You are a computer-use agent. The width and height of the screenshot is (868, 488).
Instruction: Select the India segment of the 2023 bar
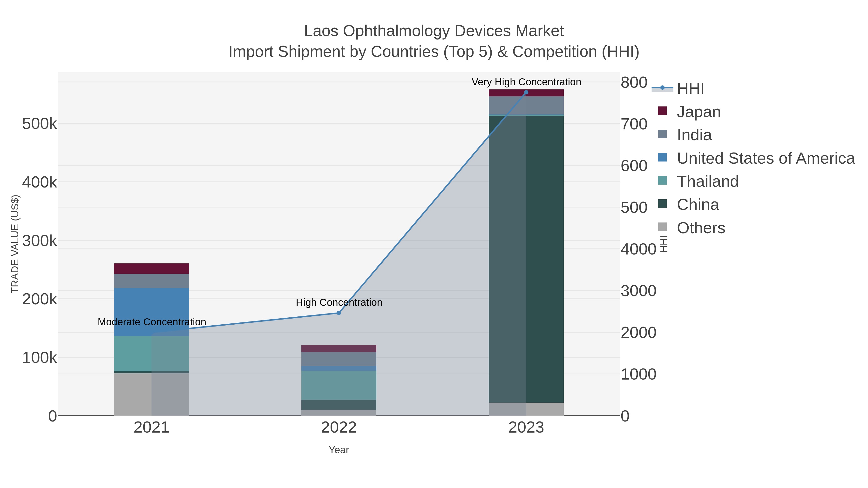tap(526, 106)
